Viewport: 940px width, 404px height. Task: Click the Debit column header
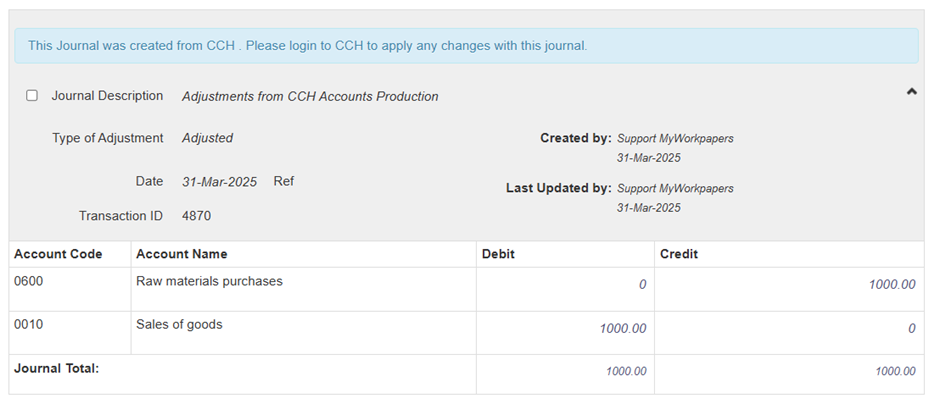pos(501,254)
